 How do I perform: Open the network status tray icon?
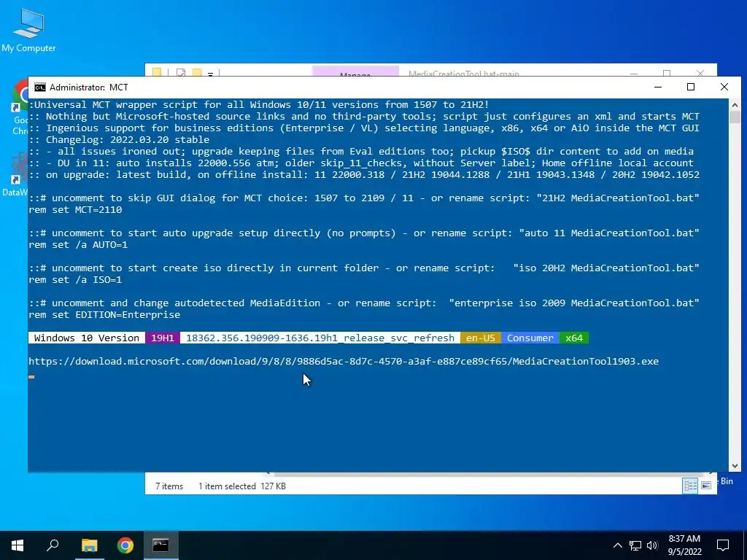click(635, 545)
